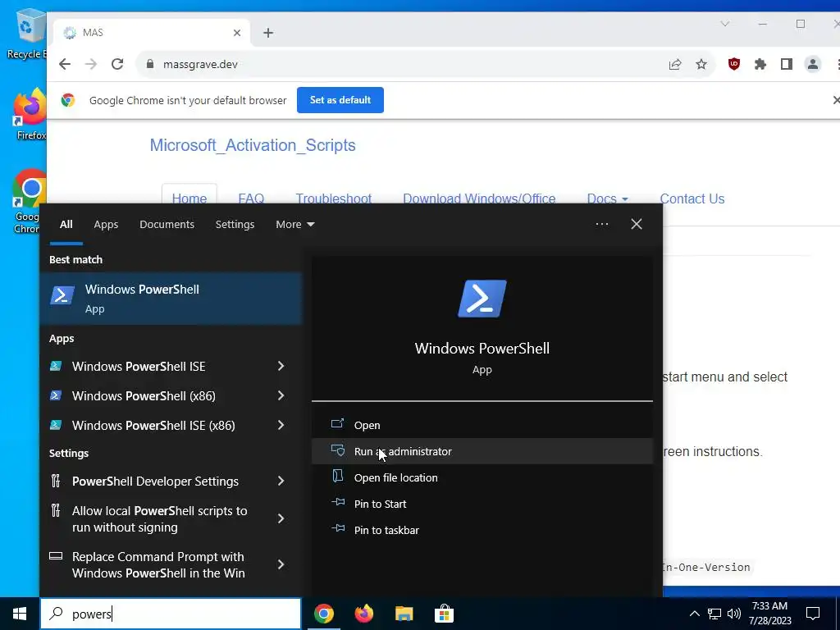Bookmark this page with the star icon
This screenshot has width=840, height=630.
(x=701, y=64)
